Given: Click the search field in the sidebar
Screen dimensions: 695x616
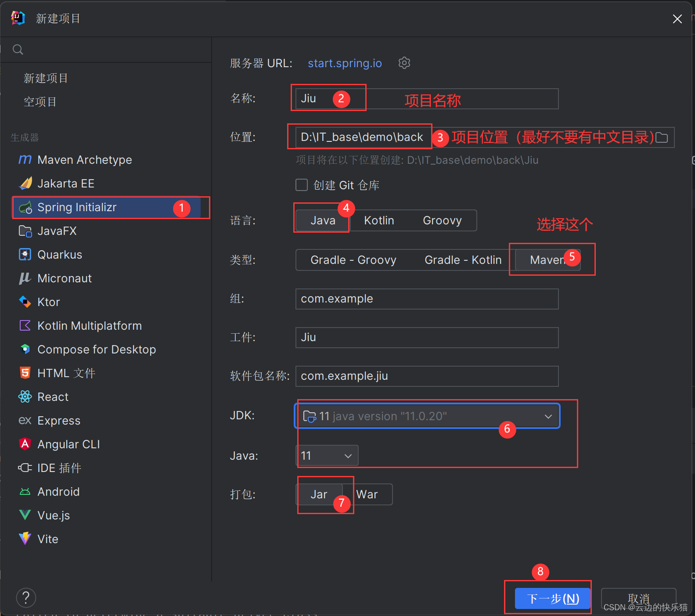Looking at the screenshot, I should pos(106,50).
